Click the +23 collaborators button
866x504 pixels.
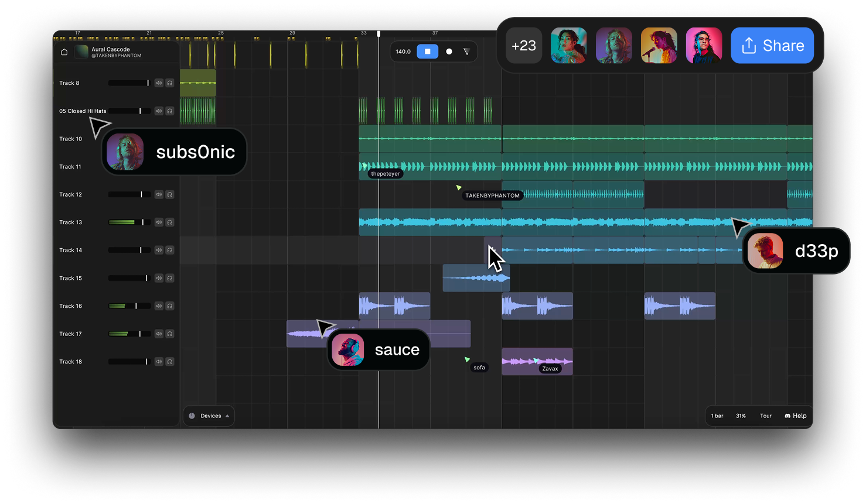pos(523,46)
